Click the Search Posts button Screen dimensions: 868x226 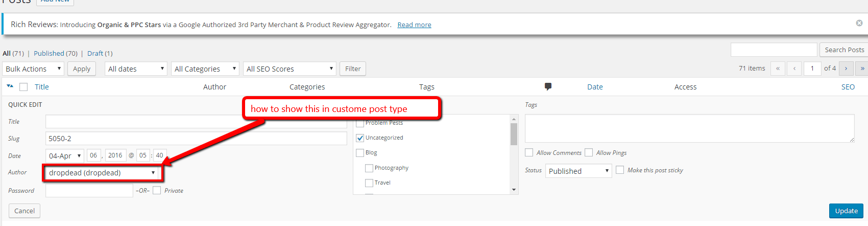(x=845, y=50)
